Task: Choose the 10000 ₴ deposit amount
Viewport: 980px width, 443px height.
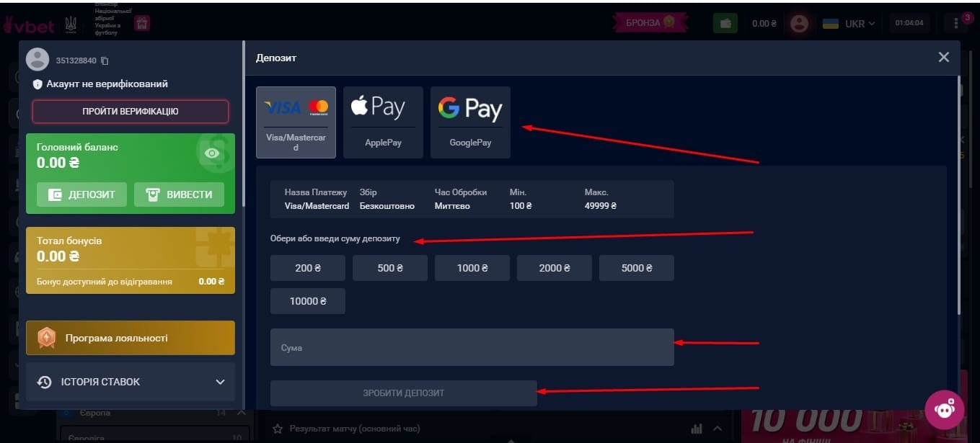Action: pos(308,301)
